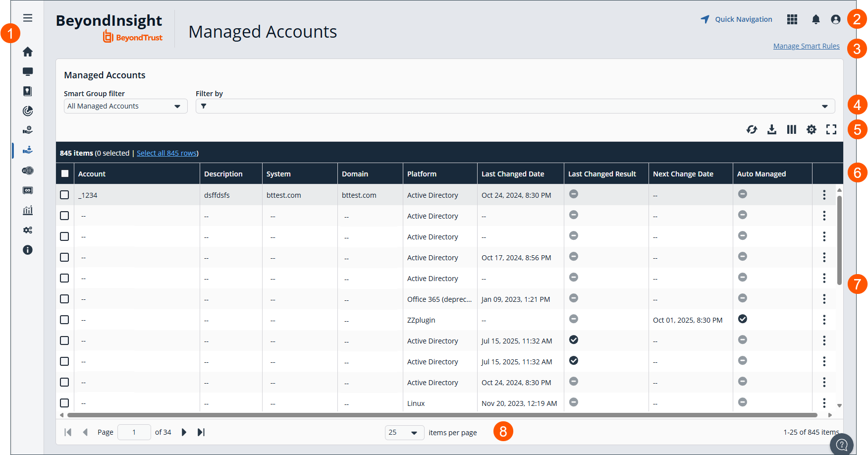Open the column chooser icon
The image size is (868, 455).
tap(792, 129)
